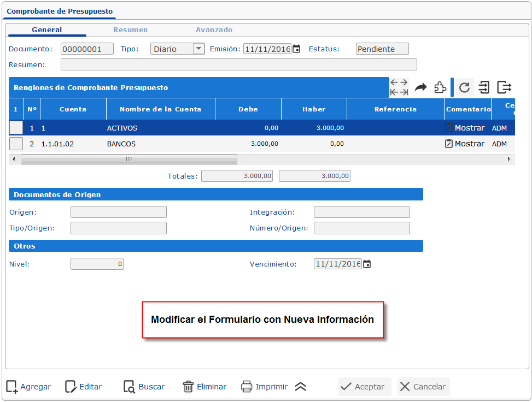Screen dimensions: 532x402
Task: Toggle the fit-columns icon on the grid header
Action: coord(399,87)
